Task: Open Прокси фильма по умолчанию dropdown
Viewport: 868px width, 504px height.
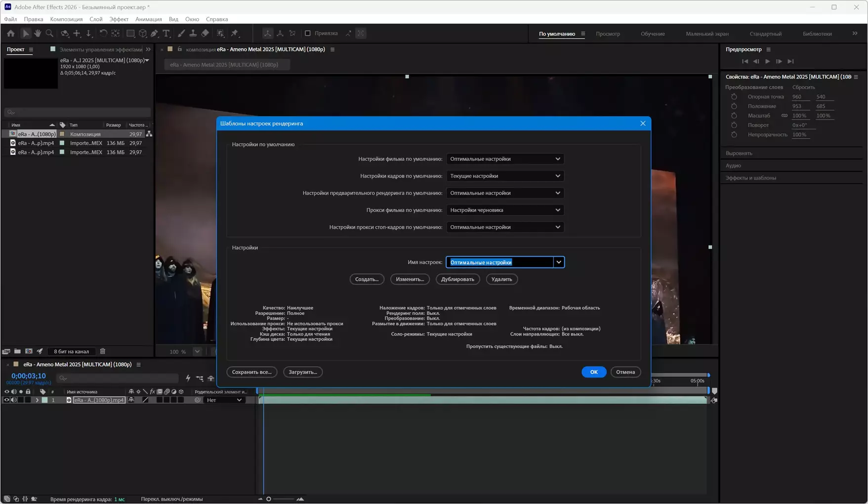Action: pyautogui.click(x=504, y=210)
